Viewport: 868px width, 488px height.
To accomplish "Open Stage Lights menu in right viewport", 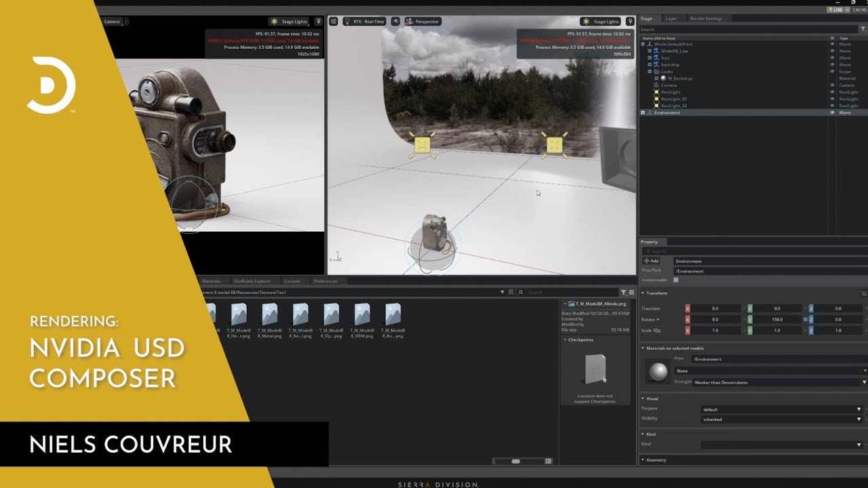I will tap(601, 22).
